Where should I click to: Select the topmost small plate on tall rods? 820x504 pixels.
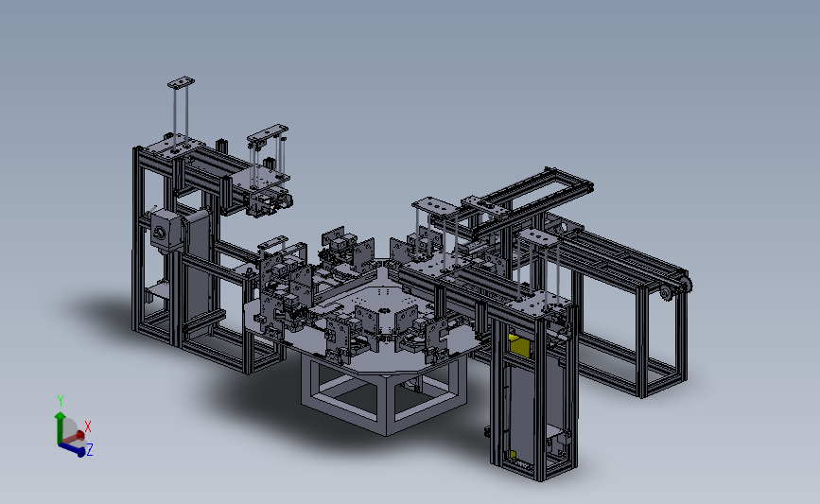[181, 82]
